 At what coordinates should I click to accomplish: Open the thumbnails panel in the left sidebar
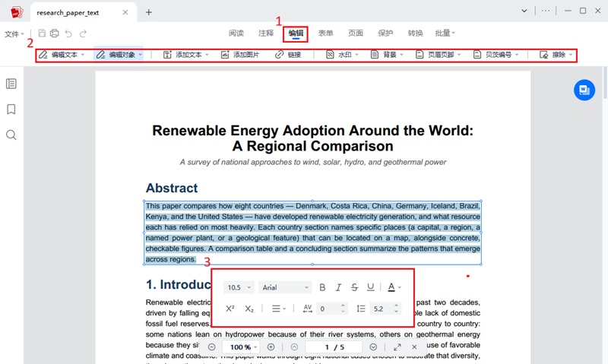click(x=11, y=84)
